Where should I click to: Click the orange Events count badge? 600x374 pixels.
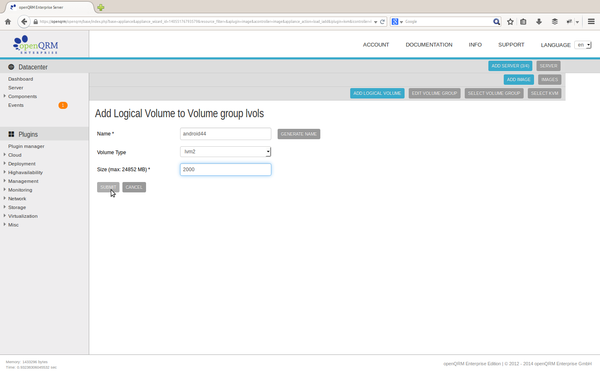[x=63, y=105]
